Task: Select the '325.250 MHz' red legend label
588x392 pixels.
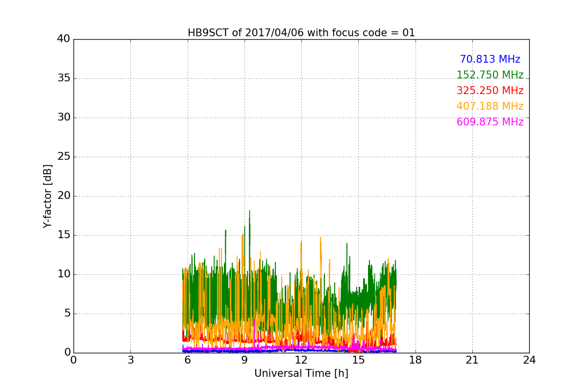Action: click(x=490, y=91)
